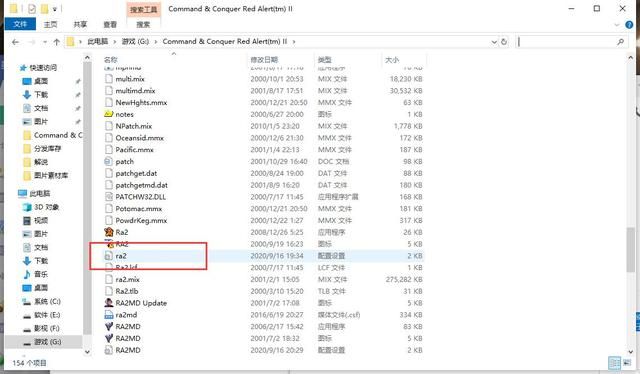Open 桌面 under quick access
This screenshot has height=374, width=640.
(x=40, y=81)
